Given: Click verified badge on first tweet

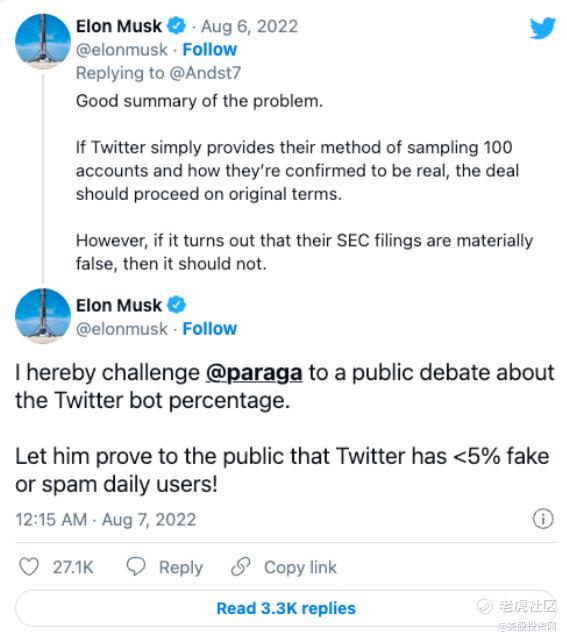Looking at the screenshot, I should 176,26.
